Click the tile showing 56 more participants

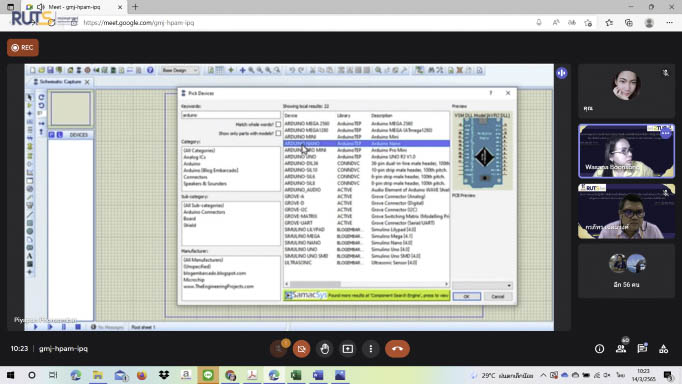[626, 270]
